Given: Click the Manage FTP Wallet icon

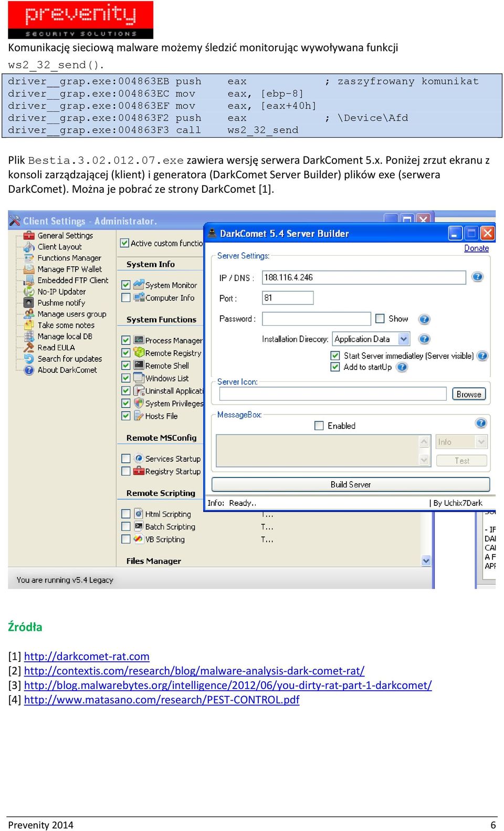Looking at the screenshot, I should coord(29,269).
